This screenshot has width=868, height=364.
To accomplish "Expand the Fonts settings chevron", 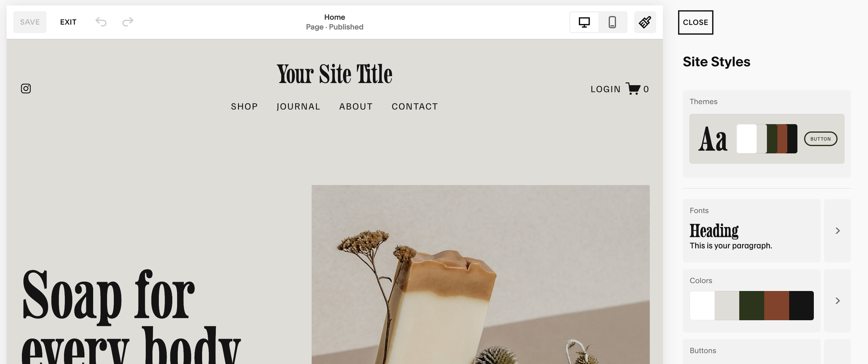I will [x=837, y=231].
